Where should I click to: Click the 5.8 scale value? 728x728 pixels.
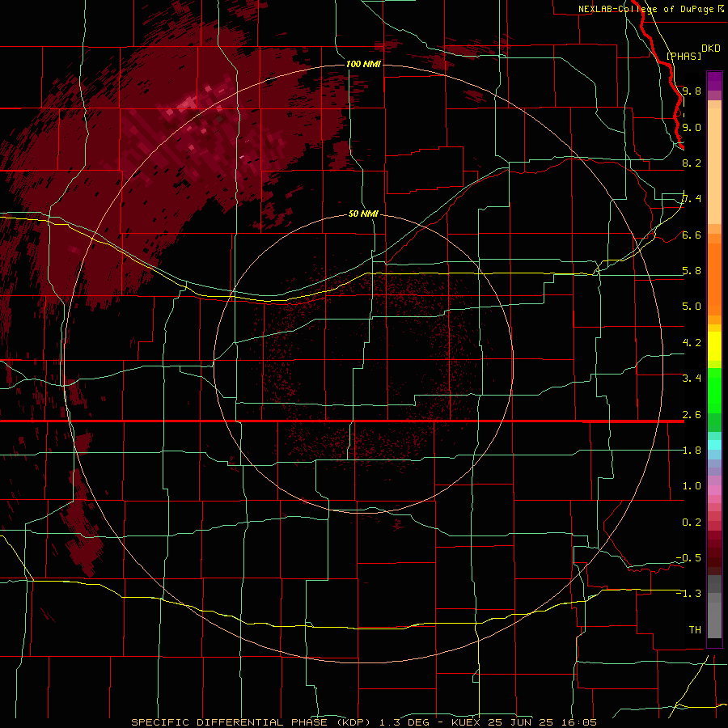692,271
